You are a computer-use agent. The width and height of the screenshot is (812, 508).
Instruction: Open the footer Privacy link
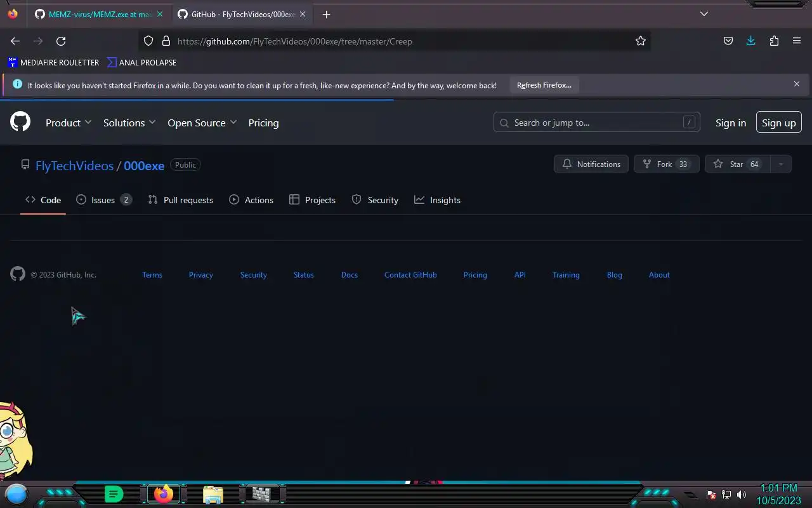[200, 275]
